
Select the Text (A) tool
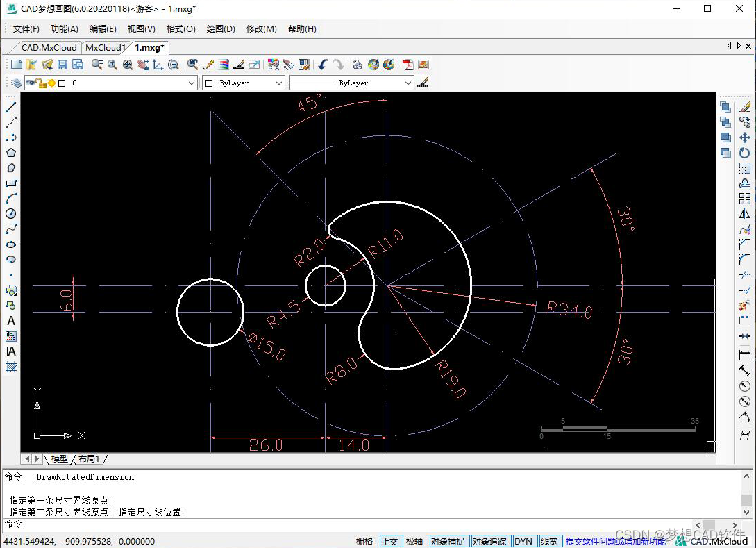(11, 321)
